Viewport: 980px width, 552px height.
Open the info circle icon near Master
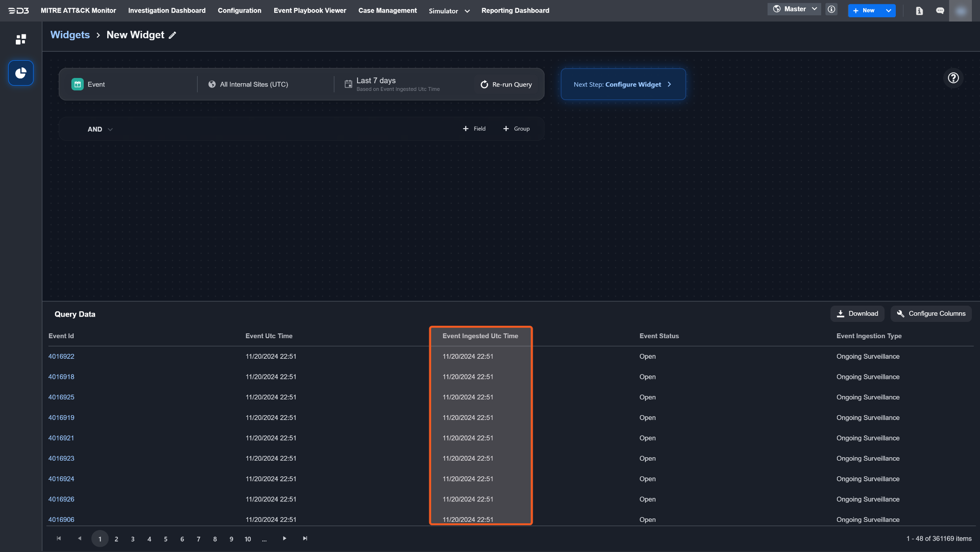(832, 9)
